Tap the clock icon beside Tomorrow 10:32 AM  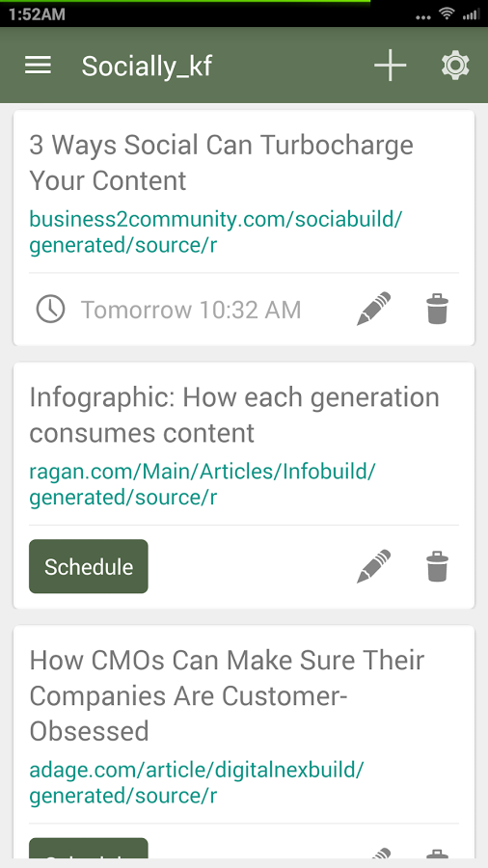click(x=50, y=309)
